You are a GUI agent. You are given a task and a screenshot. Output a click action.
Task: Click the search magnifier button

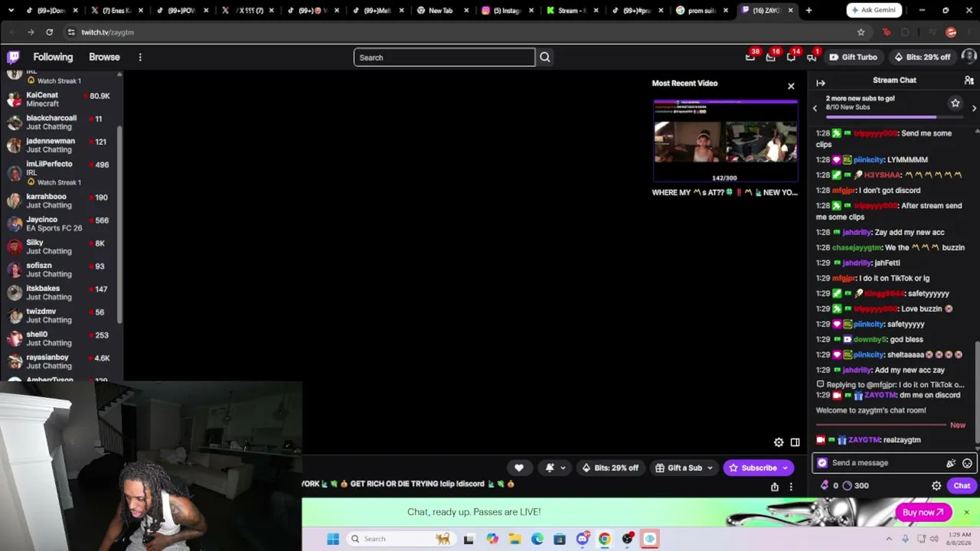tap(544, 57)
